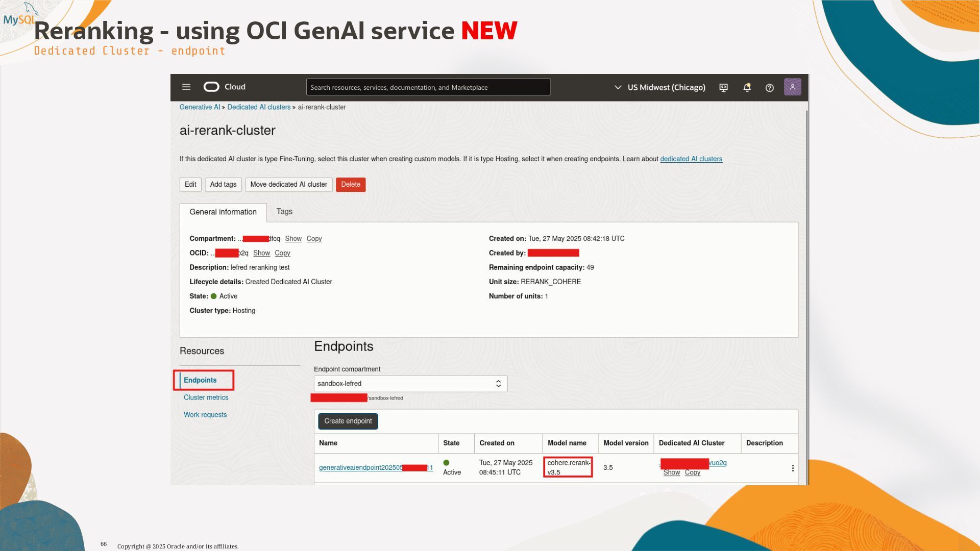Click the Create endpoint button
The height and width of the screenshot is (551, 980).
pyautogui.click(x=348, y=421)
